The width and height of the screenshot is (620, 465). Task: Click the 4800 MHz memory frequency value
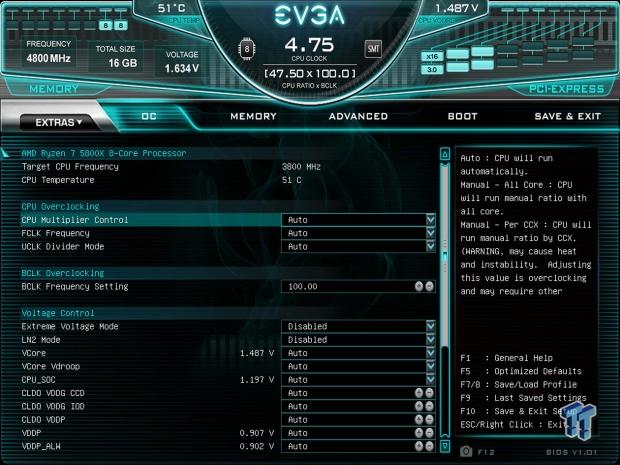coord(48,59)
